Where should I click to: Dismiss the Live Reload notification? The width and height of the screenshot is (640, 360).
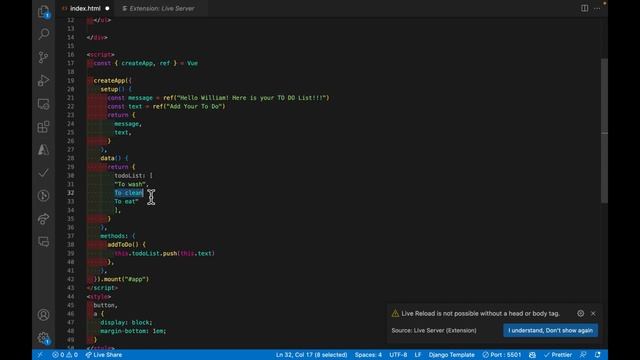(593, 313)
